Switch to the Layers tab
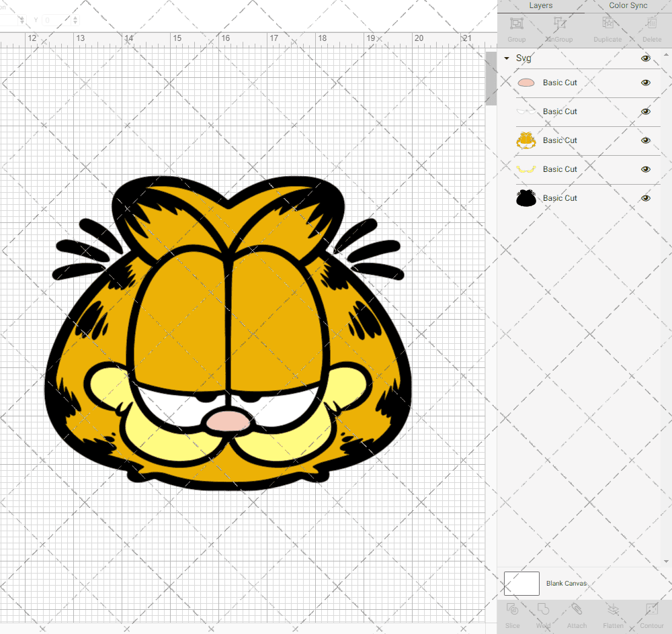Screen dimensions: 672x634 click(x=540, y=5)
